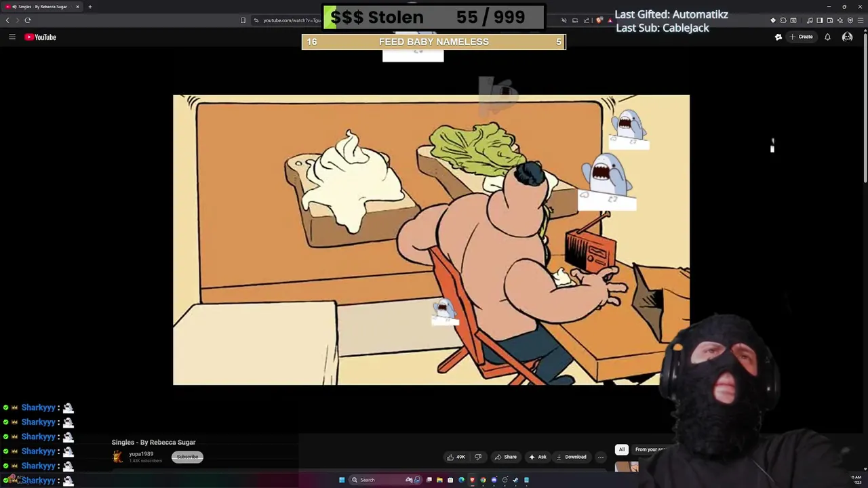Screen dimensions: 868x488
Task: Open Microsoft Edge from the taskbar
Action: pyautogui.click(x=461, y=480)
